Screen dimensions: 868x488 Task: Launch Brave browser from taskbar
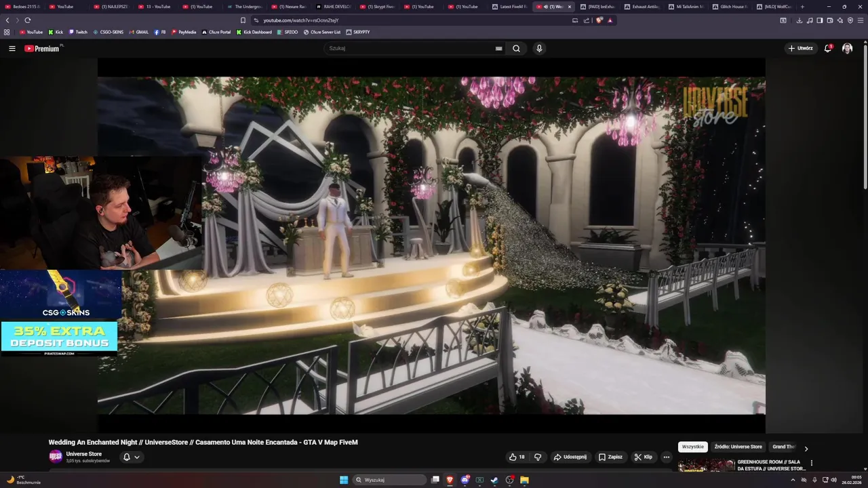450,480
